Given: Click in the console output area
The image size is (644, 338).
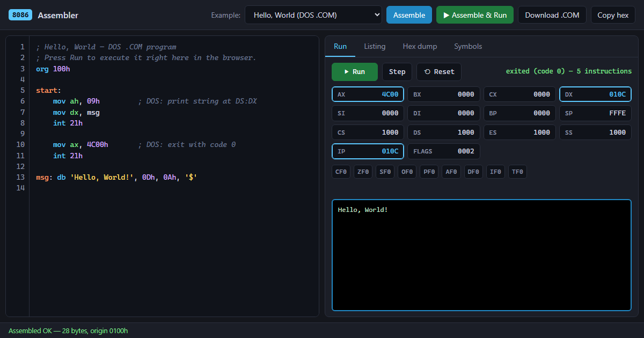Looking at the screenshot, I should coord(481,255).
